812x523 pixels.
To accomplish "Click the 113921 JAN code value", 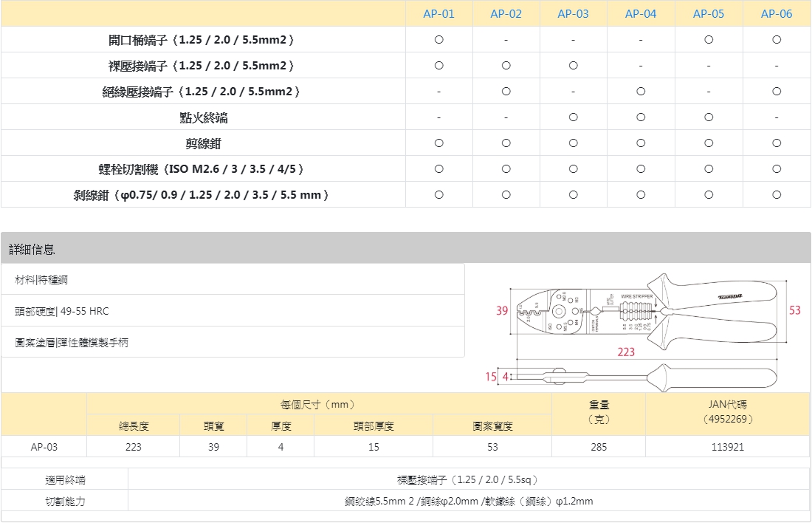I will pos(728,447).
